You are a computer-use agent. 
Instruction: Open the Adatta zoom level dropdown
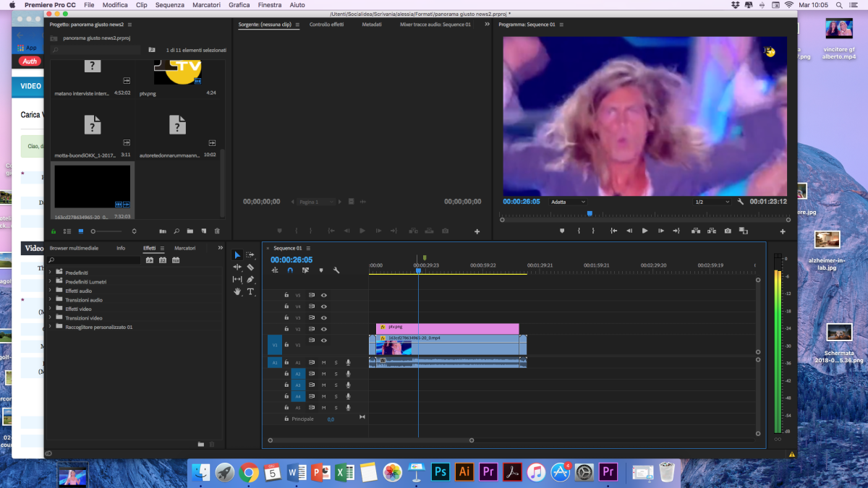coord(569,202)
